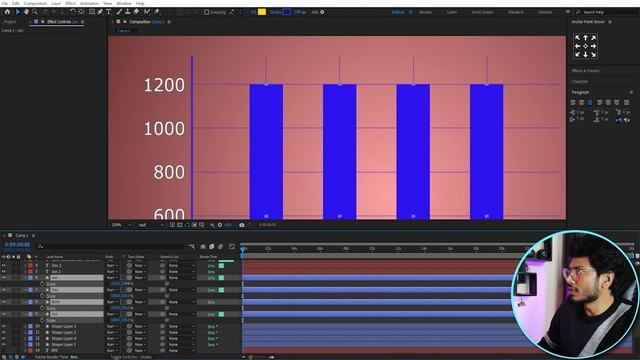Select the Hand tool
The image size is (640, 360).
click(27, 12)
